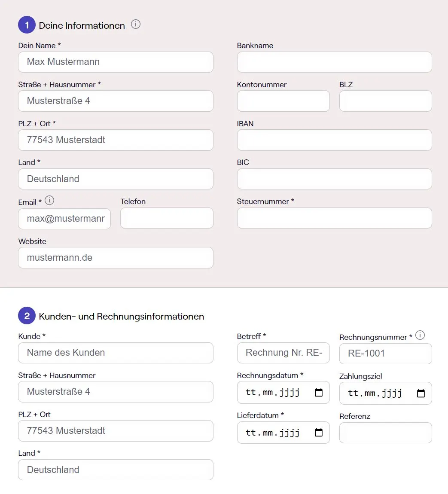Click into the Bankname field
The width and height of the screenshot is (448, 494).
click(334, 62)
